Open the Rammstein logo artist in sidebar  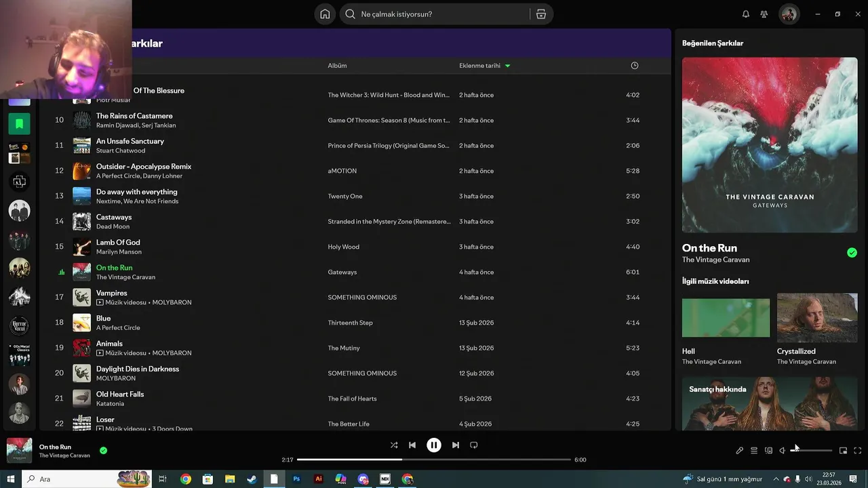coord(19,182)
